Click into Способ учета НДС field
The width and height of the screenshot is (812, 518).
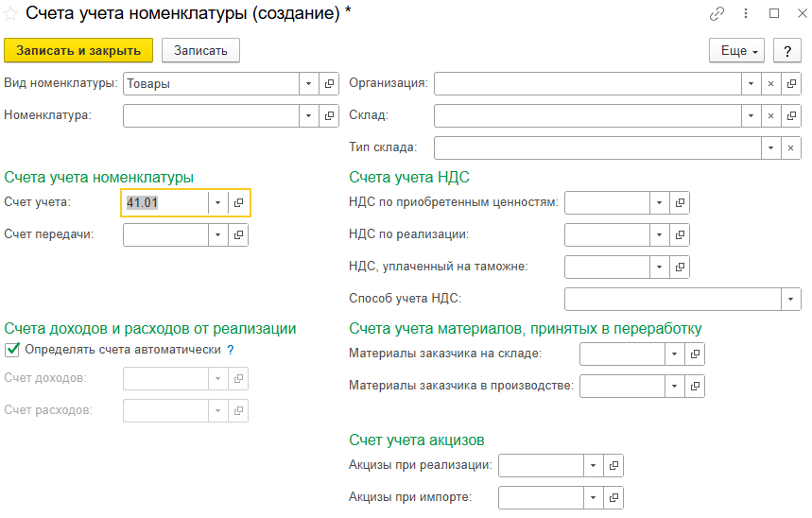point(673,299)
